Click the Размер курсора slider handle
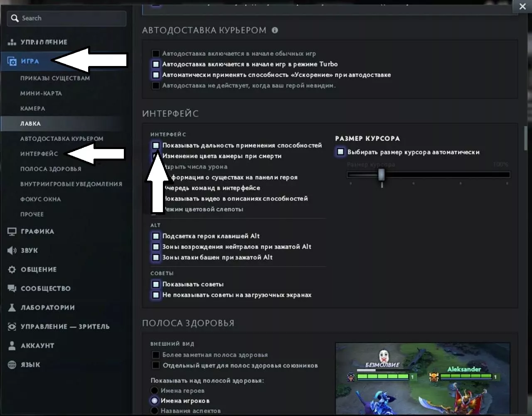 click(x=382, y=175)
